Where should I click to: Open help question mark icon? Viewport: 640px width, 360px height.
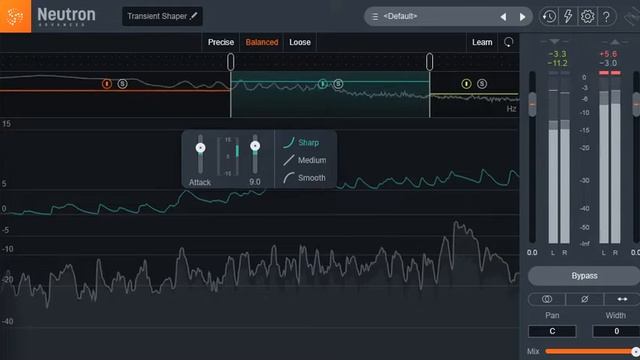point(607,16)
